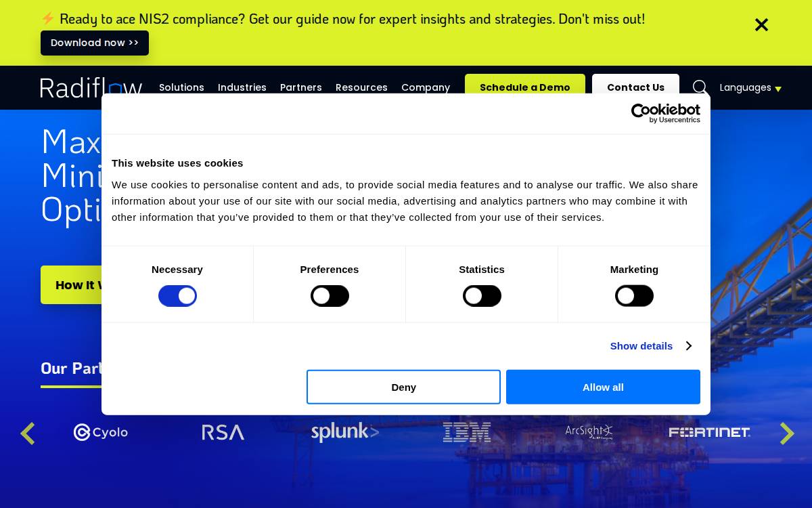Click the How It Works button
Screen dimensions: 812x508
pyautogui.click(x=72, y=285)
